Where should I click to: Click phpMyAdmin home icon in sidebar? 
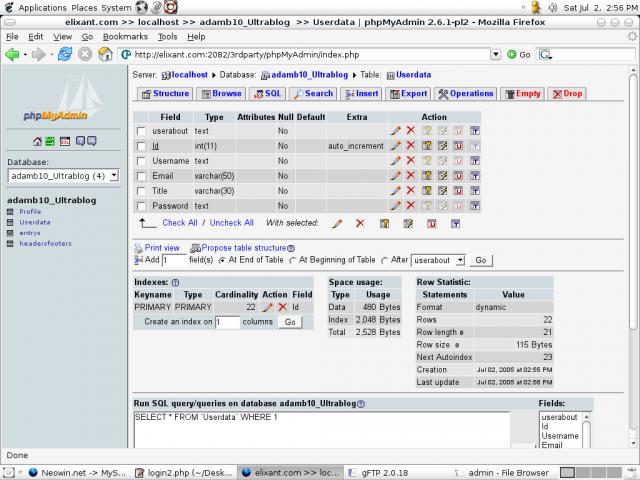coord(38,141)
